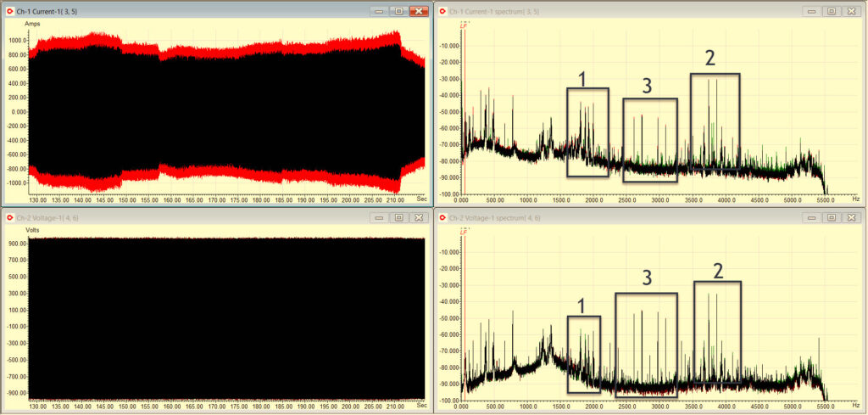The width and height of the screenshot is (868, 415).
Task: Click the Ch-1 Current-1 spectrum window's app icon
Action: (x=441, y=11)
